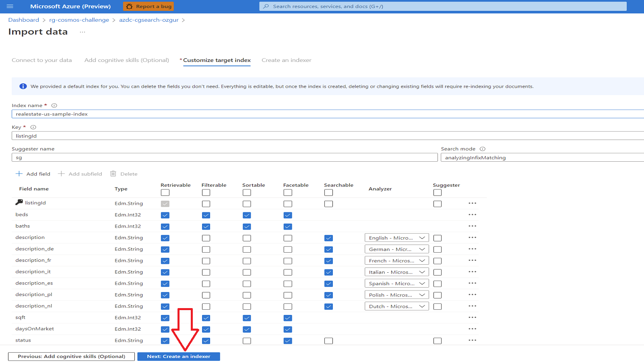Viewport: 644px width, 362px height.
Task: Uncheck Retrievable for the sqft field
Action: point(165,318)
